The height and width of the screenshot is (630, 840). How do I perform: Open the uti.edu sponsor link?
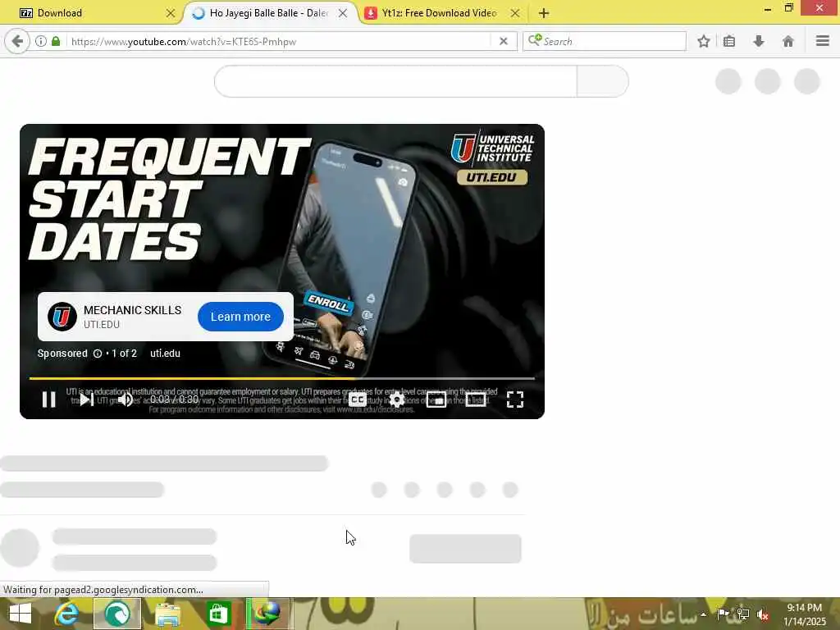click(165, 353)
